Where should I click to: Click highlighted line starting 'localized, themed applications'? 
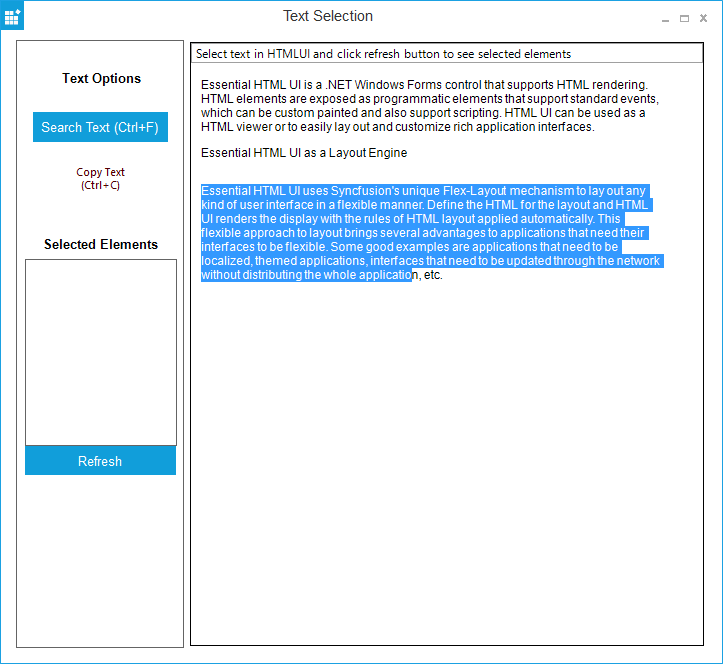pyautogui.click(x=432, y=261)
